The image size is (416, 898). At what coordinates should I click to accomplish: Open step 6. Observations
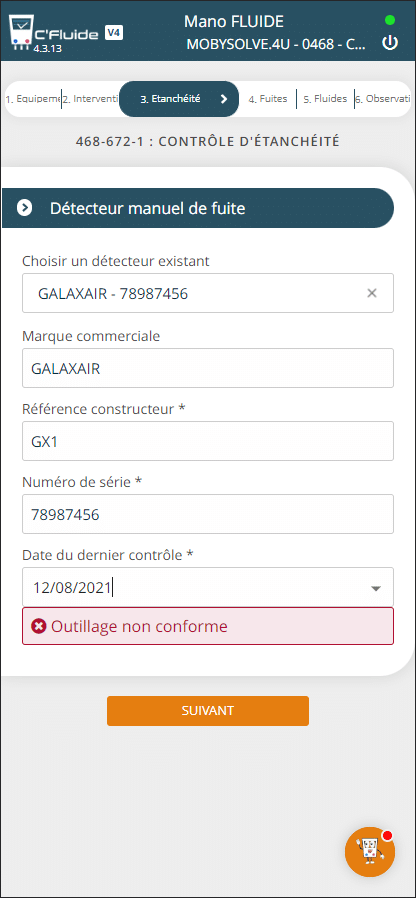(383, 99)
